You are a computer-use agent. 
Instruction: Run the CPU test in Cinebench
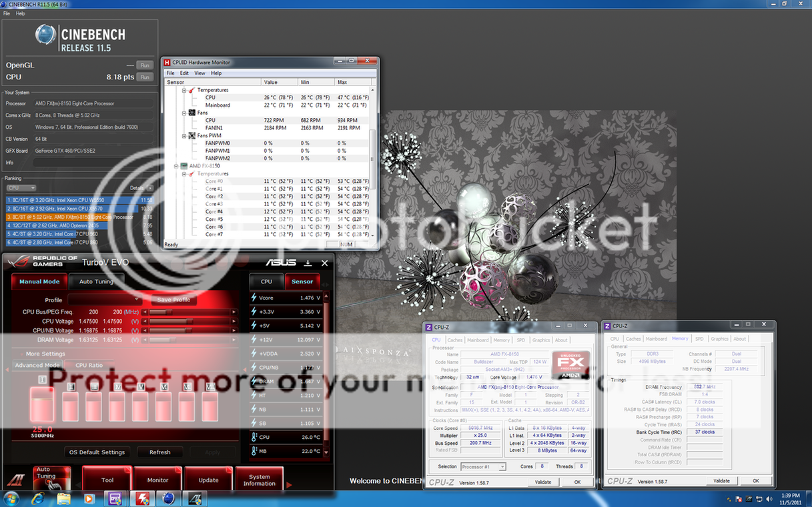[145, 77]
